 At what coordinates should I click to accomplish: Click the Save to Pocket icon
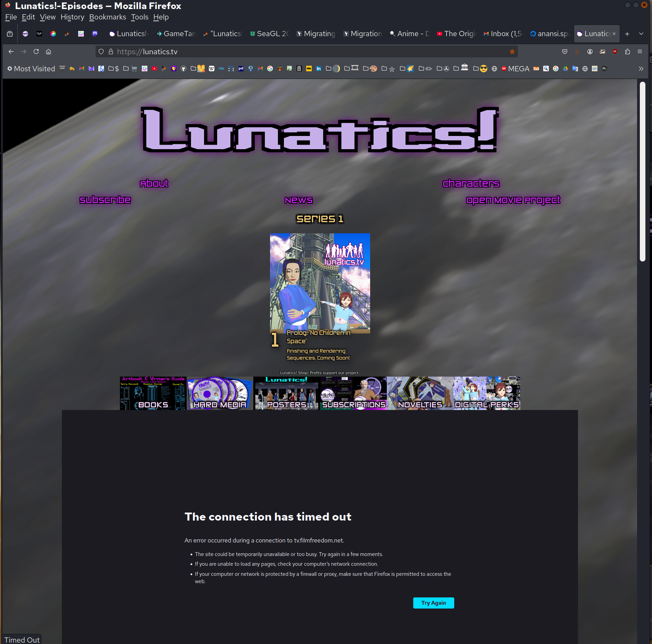click(565, 51)
